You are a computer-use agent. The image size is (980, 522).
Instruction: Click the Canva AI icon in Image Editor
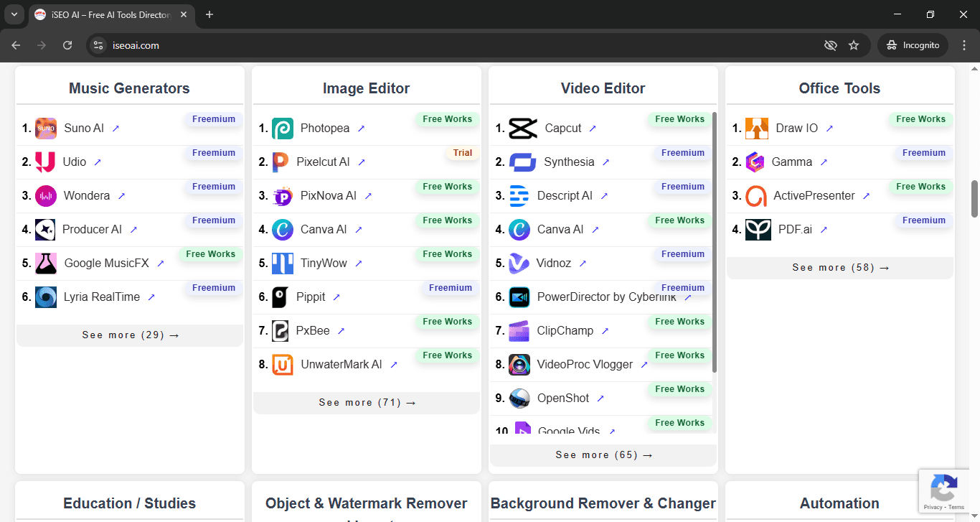click(x=283, y=229)
